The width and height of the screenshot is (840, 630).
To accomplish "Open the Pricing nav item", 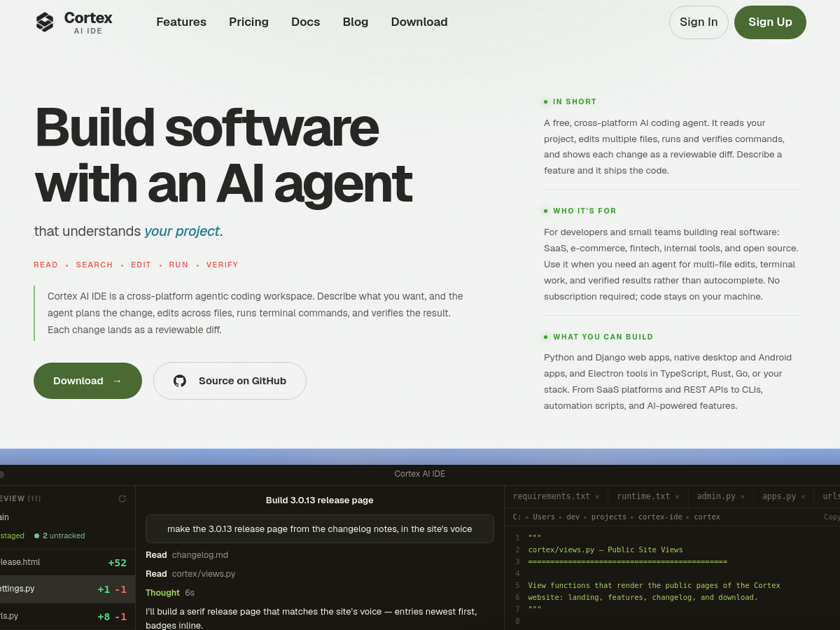I will point(248,22).
